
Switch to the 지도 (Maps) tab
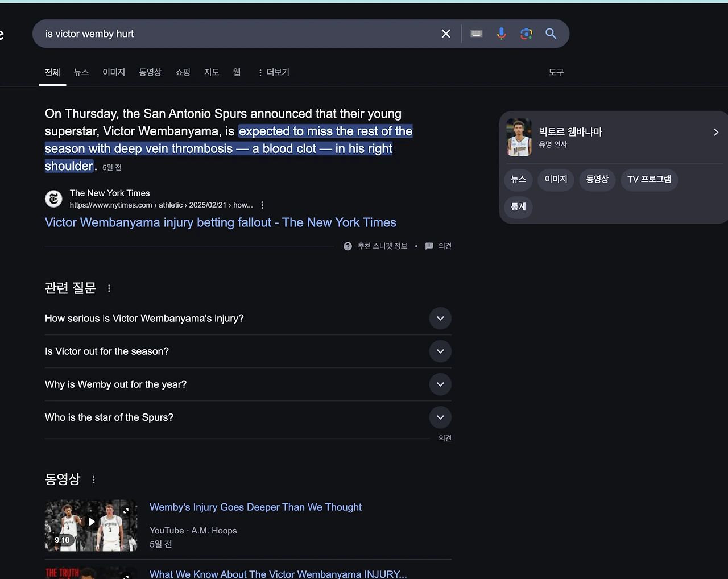point(212,72)
